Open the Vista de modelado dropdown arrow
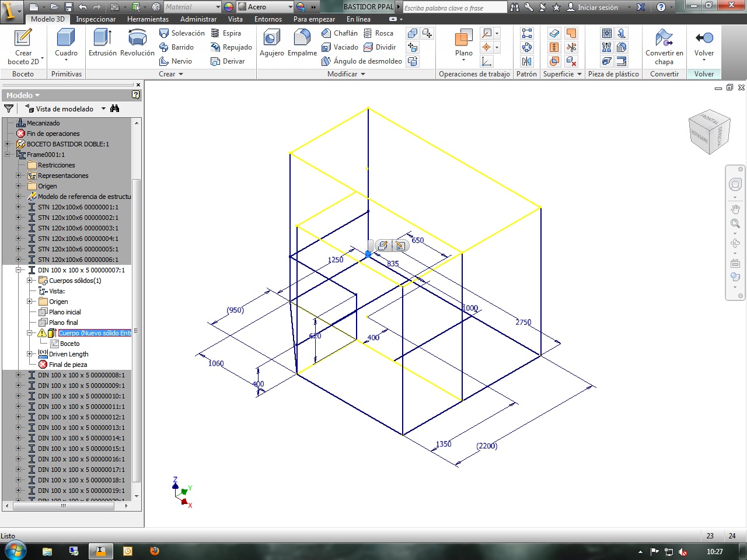Viewport: 747px width, 560px height. 104,108
